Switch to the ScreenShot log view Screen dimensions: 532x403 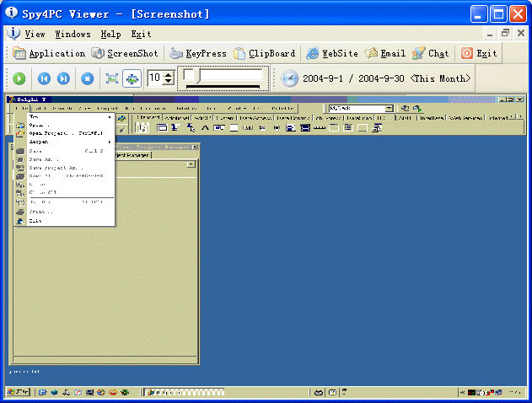pyautogui.click(x=125, y=53)
